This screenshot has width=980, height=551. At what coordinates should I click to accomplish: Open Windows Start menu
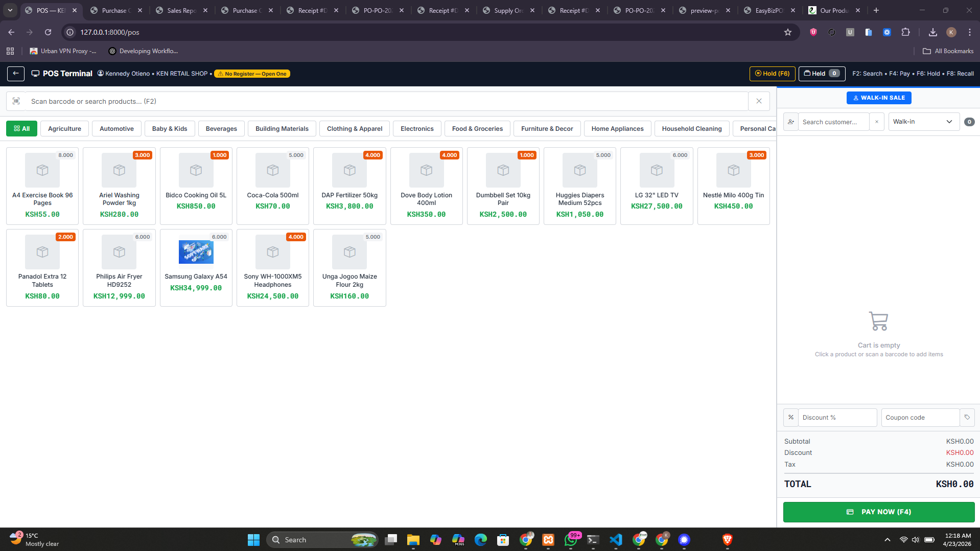pos(253,540)
